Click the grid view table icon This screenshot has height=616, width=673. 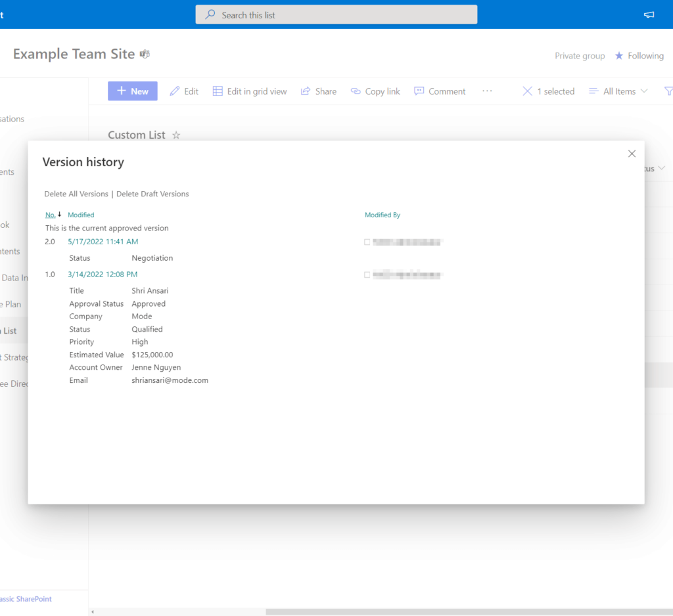coord(218,91)
